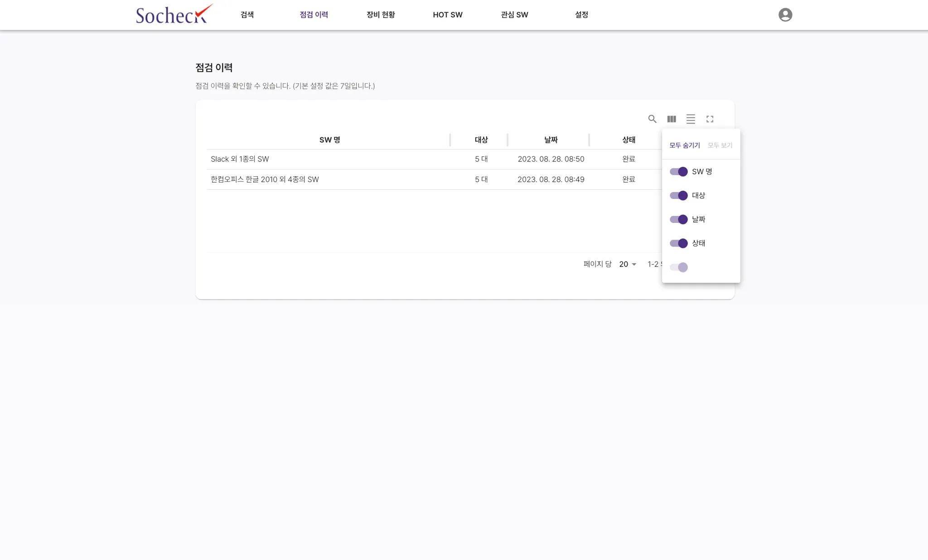This screenshot has width=928, height=560.
Task: Click the Socheck logo
Action: coord(174,14)
